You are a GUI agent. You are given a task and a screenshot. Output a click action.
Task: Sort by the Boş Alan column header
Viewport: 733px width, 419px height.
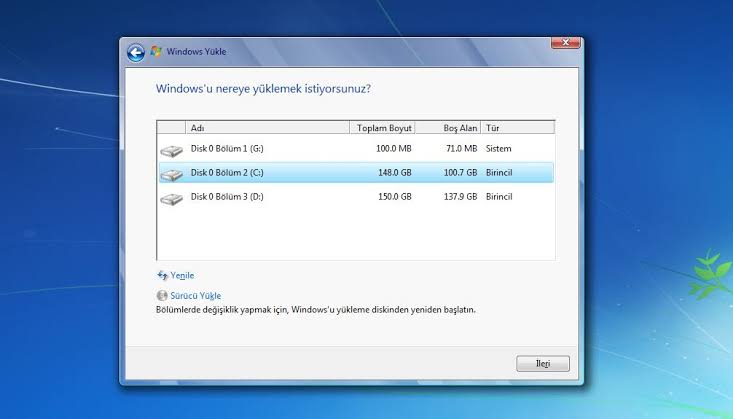tap(448, 128)
